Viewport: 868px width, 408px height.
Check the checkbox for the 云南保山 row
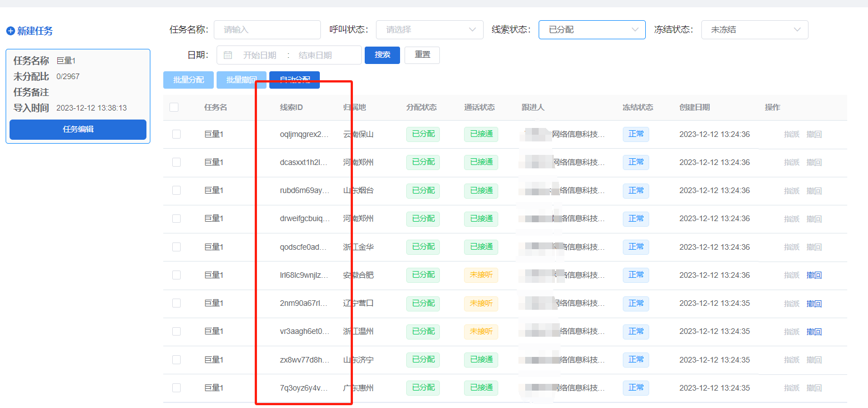(x=176, y=134)
